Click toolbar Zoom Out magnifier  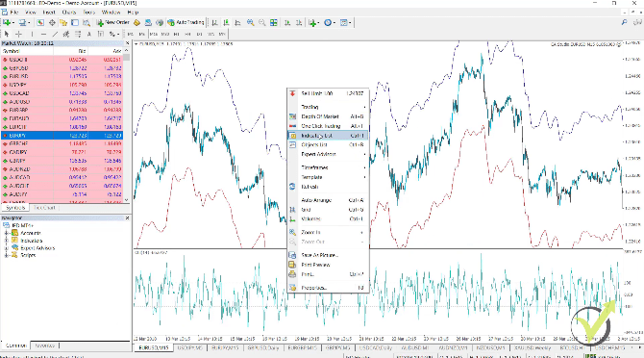click(261, 22)
